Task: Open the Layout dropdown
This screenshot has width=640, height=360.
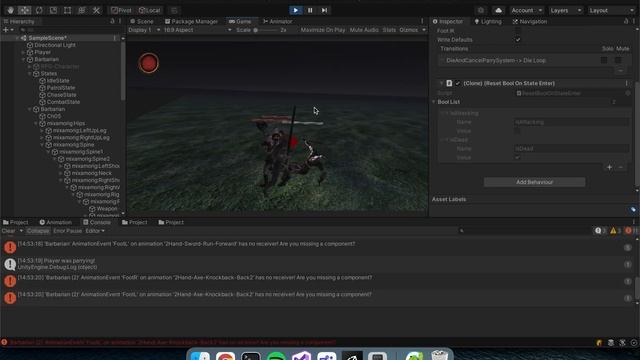Action: [x=611, y=10]
